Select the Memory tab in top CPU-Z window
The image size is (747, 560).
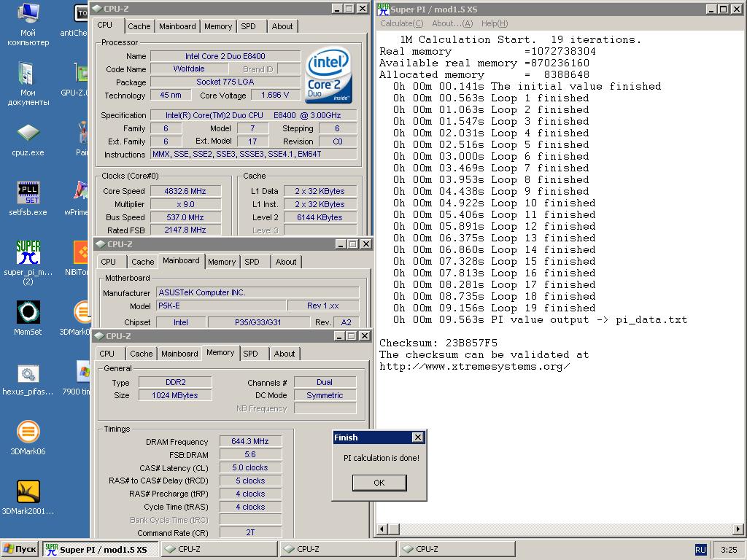coord(218,27)
